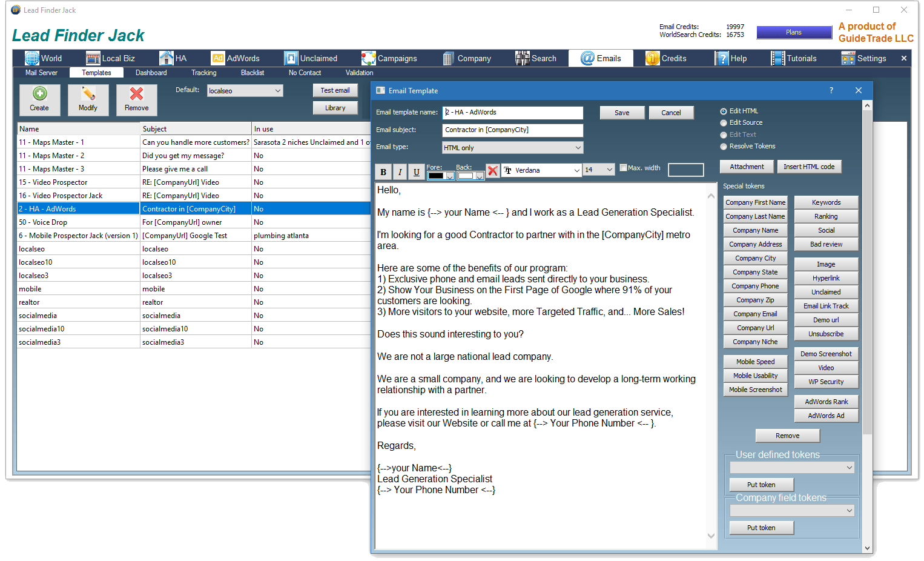Open the Campaigns module in the main toolbar
924x561 pixels.
pyautogui.click(x=389, y=58)
